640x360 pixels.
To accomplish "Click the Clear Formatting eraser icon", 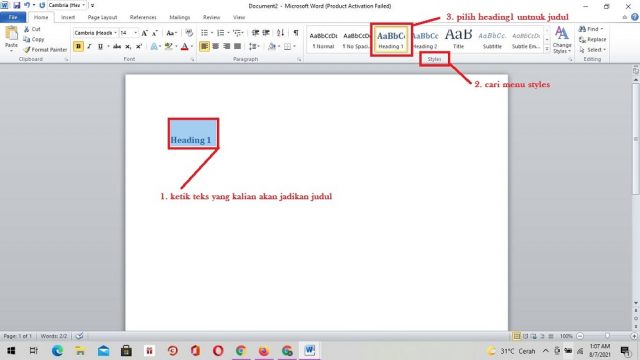I will 189,33.
